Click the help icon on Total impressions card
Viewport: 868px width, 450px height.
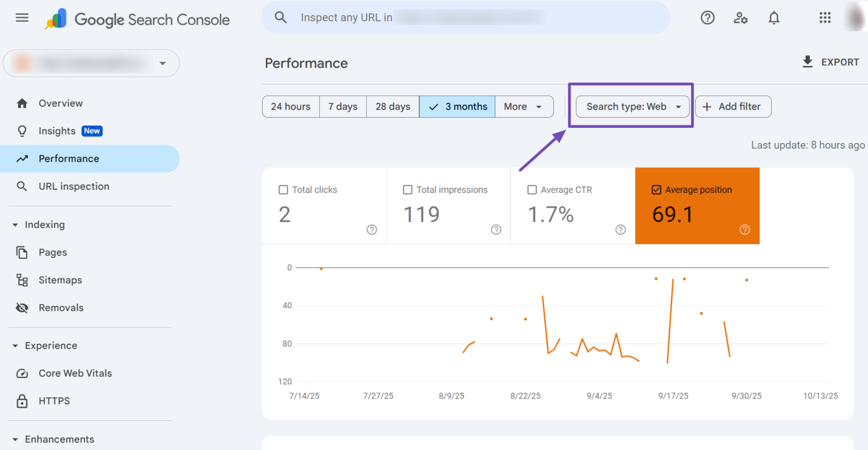pos(496,230)
